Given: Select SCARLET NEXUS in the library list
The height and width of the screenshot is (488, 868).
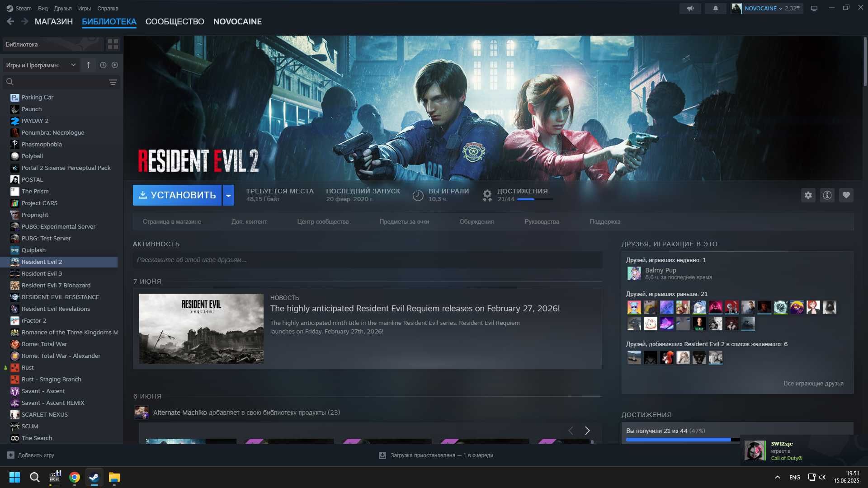Looking at the screenshot, I should click(x=59, y=414).
